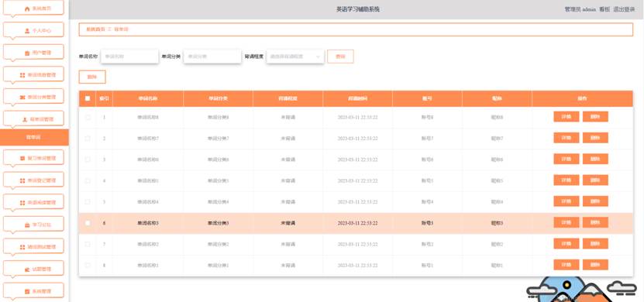Click 详情 for row 单词名称1

tap(567, 265)
